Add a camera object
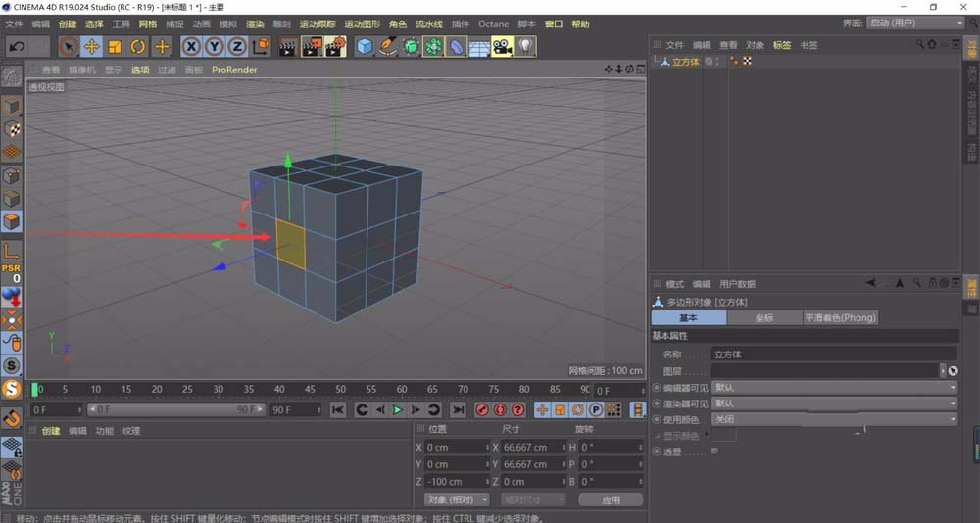 (x=503, y=47)
